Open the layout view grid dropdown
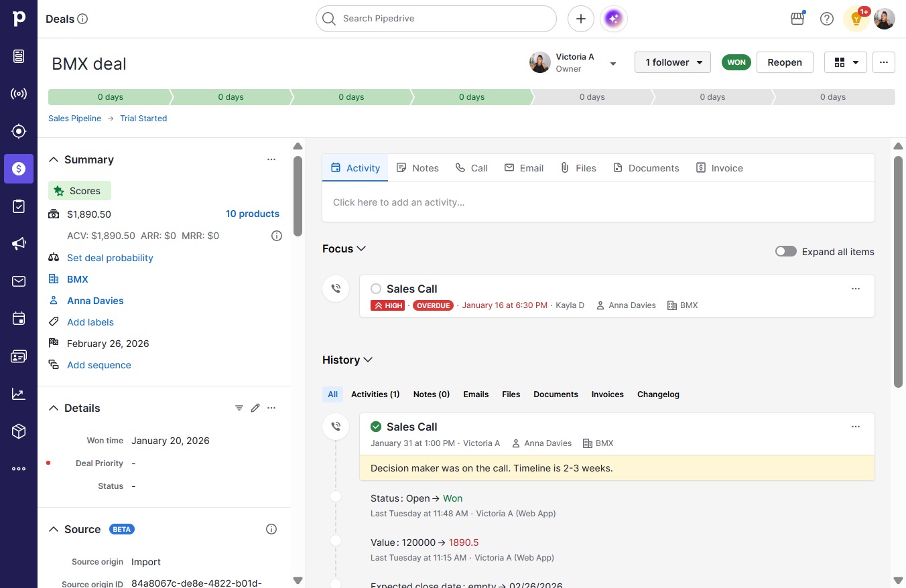Screen dimensions: 906x588 pyautogui.click(x=846, y=62)
